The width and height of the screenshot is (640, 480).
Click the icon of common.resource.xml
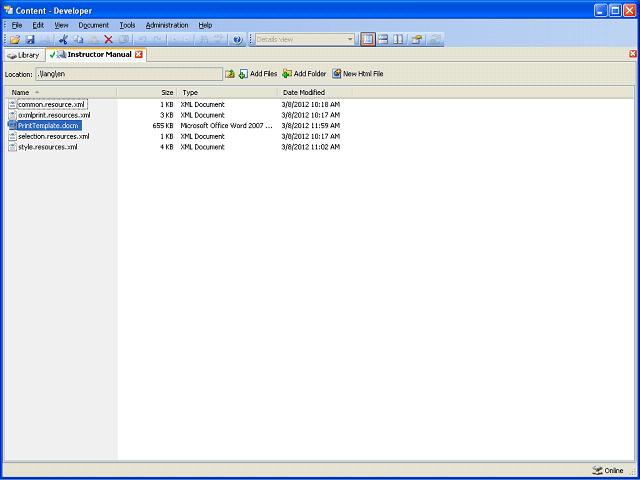pos(13,104)
